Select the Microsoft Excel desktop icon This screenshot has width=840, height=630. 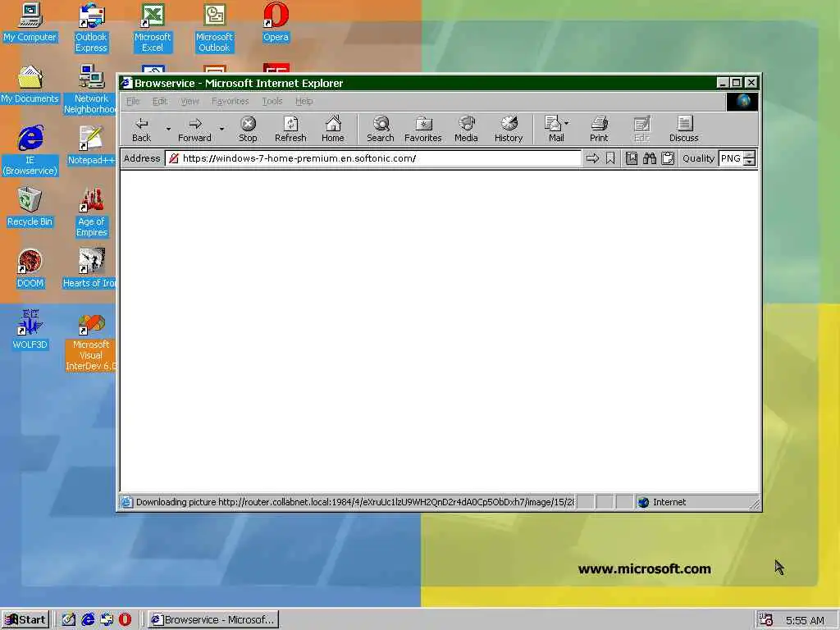point(153,28)
